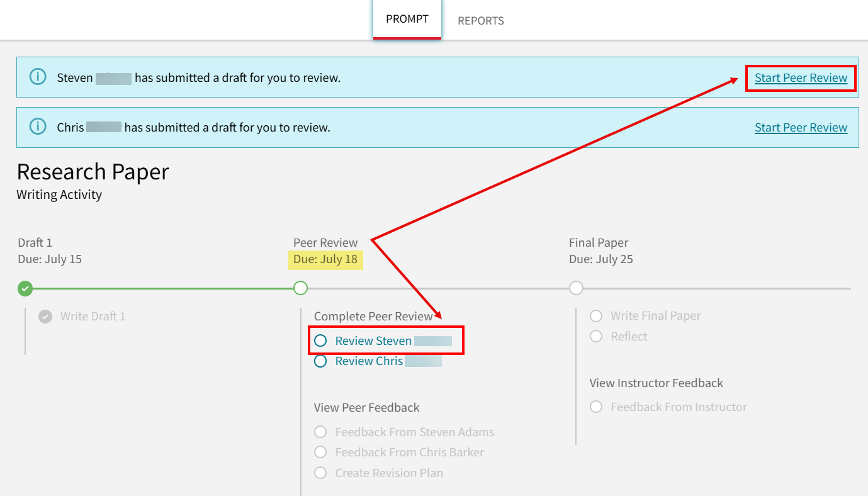Click green checkmark Draft 1 timeline node

(25, 288)
